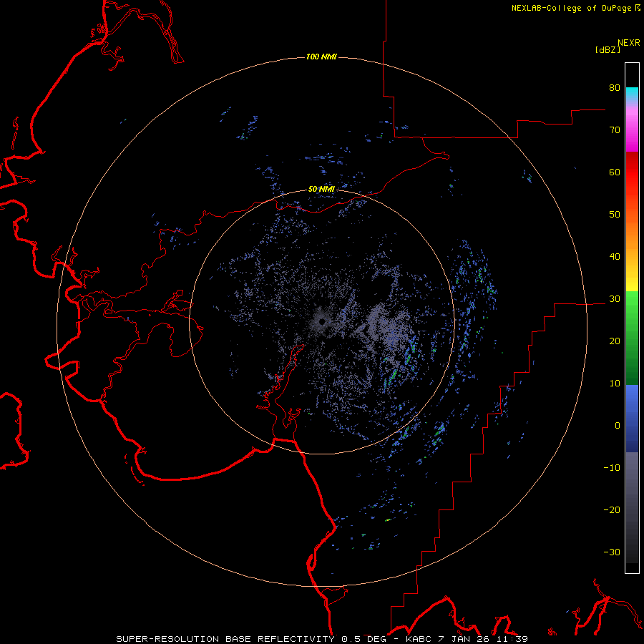Click the green segment of color bar
This screenshot has width=644, height=644.
632,338
